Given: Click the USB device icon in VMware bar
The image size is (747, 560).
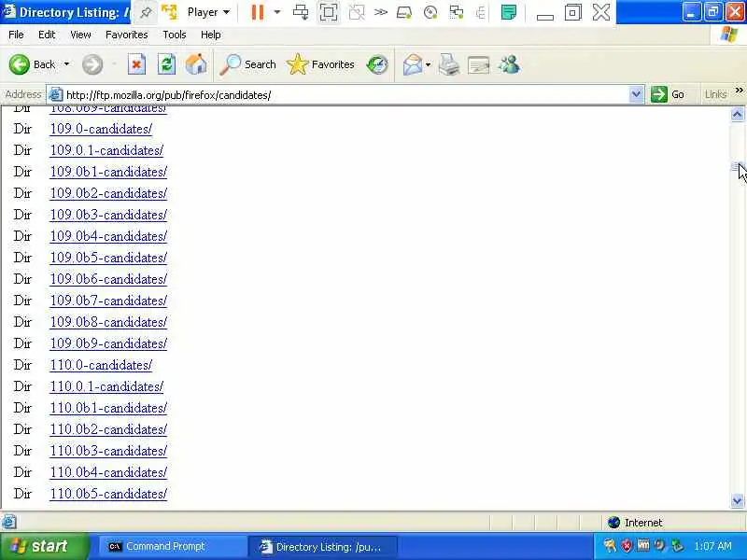Looking at the screenshot, I should [481, 12].
